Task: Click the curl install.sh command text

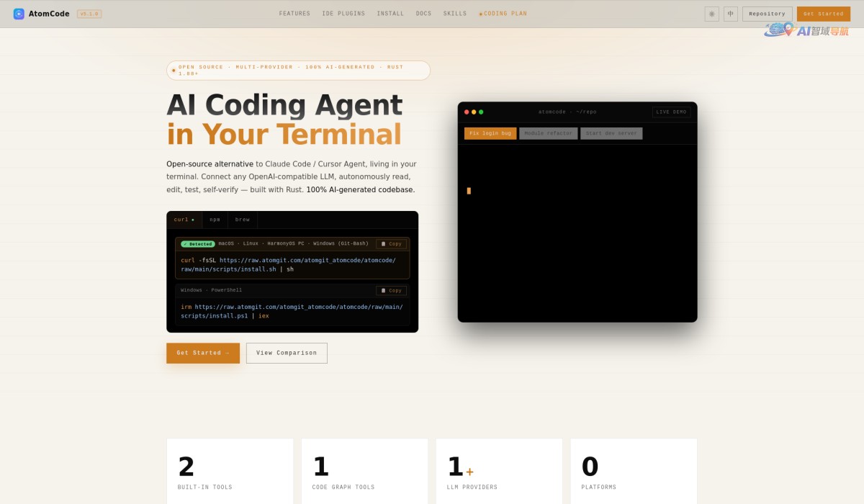Action: point(289,265)
